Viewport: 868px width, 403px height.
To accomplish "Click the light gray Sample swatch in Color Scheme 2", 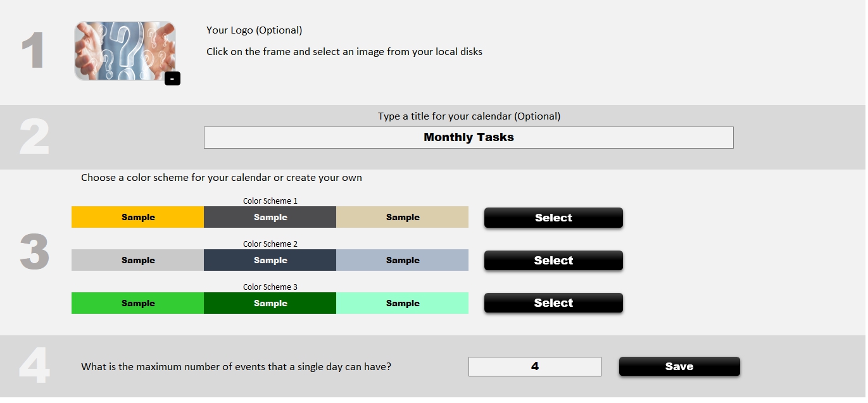I will pyautogui.click(x=137, y=260).
